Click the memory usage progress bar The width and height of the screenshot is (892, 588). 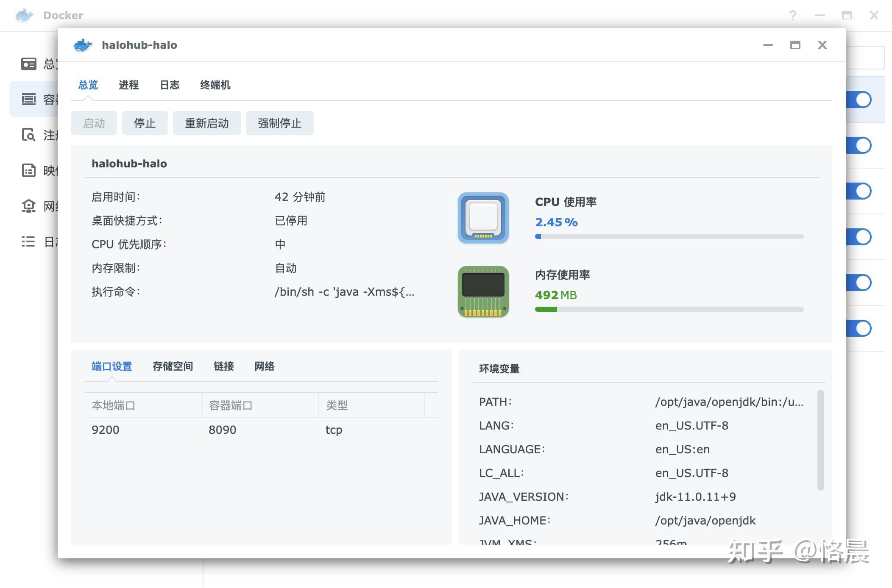(x=669, y=309)
